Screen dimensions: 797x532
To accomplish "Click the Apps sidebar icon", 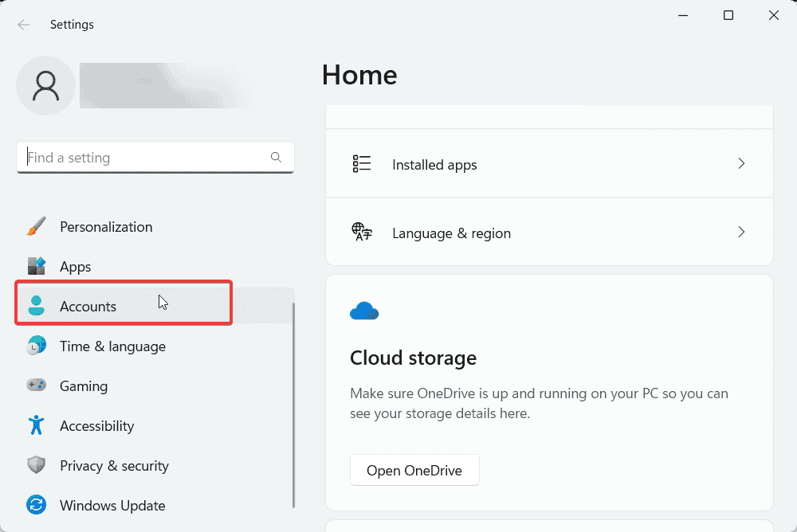I will 36,266.
